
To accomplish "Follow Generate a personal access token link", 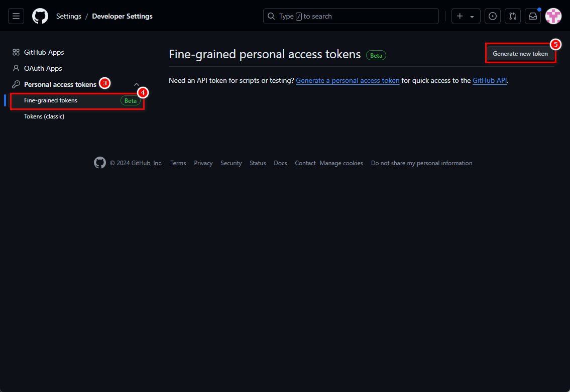I will click(348, 81).
